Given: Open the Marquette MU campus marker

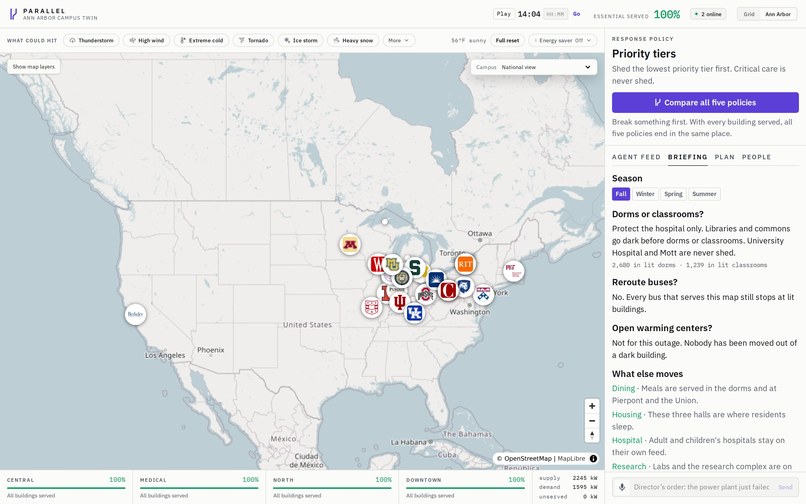Looking at the screenshot, I should 393,264.
